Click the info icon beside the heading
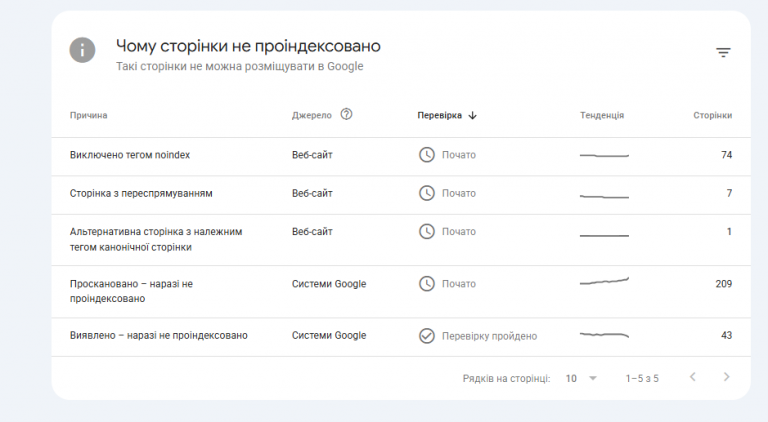Viewport: 768px width, 422px height. pos(82,50)
